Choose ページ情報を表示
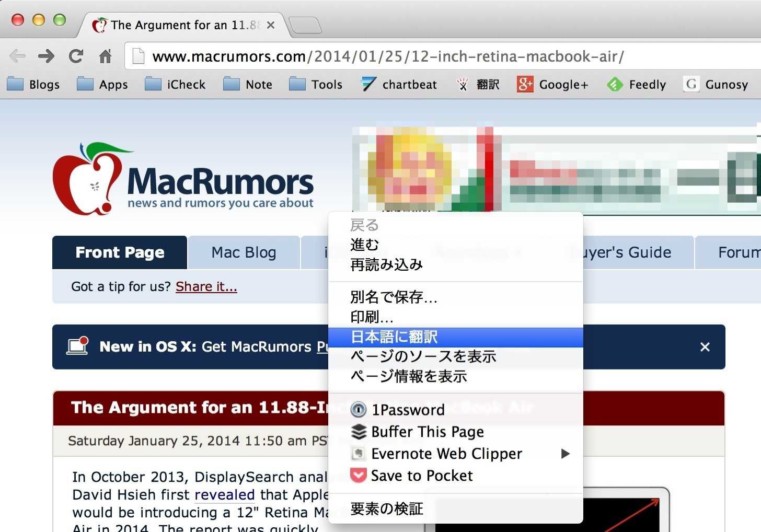 click(455, 376)
